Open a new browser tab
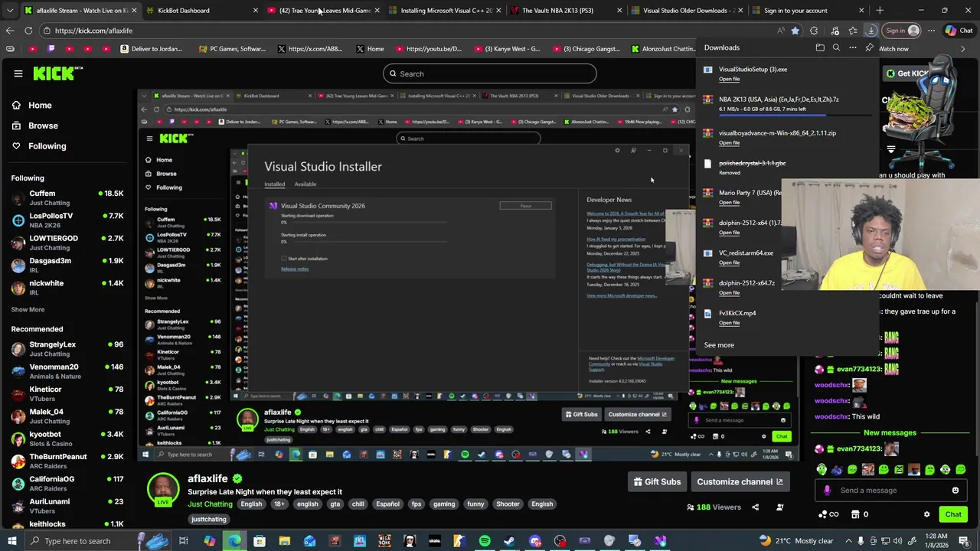The width and height of the screenshot is (980, 551). click(880, 11)
